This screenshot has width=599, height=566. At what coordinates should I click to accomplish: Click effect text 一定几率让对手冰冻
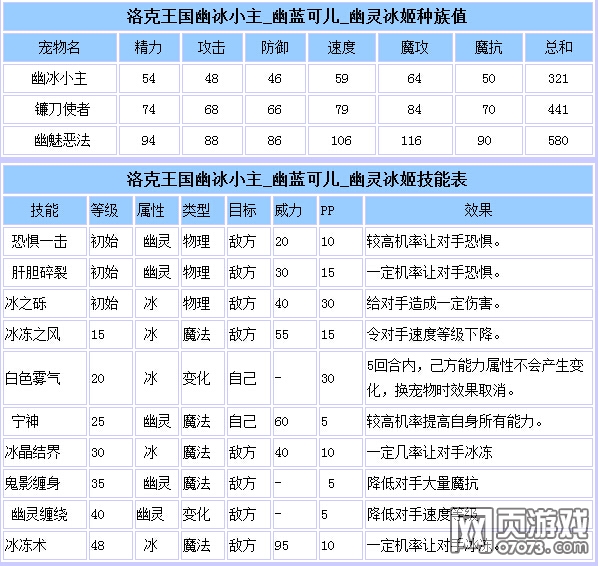pyautogui.click(x=429, y=453)
